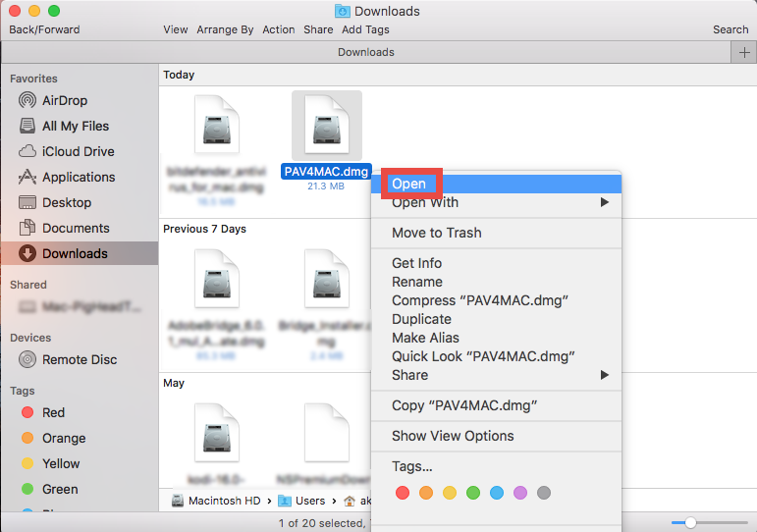Add a new tab with plus button
757x532 pixels.
744,52
